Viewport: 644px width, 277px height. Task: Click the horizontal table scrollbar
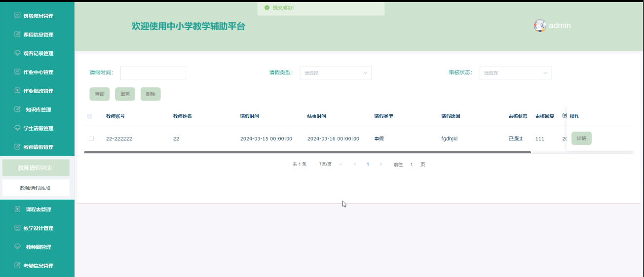[307, 152]
